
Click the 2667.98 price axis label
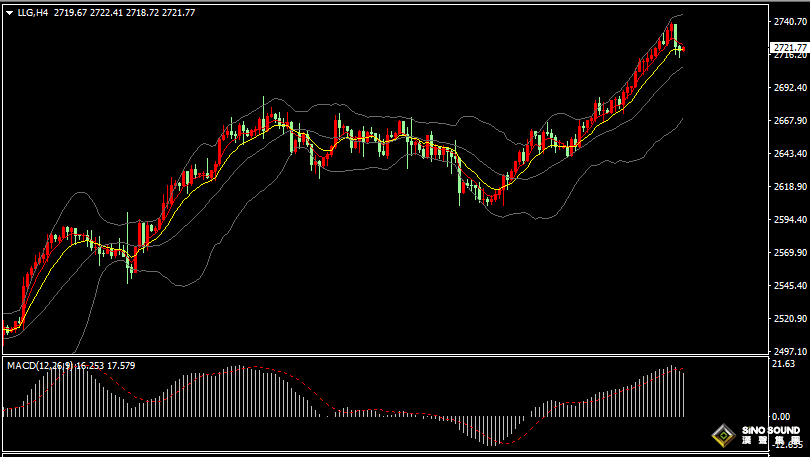789,121
